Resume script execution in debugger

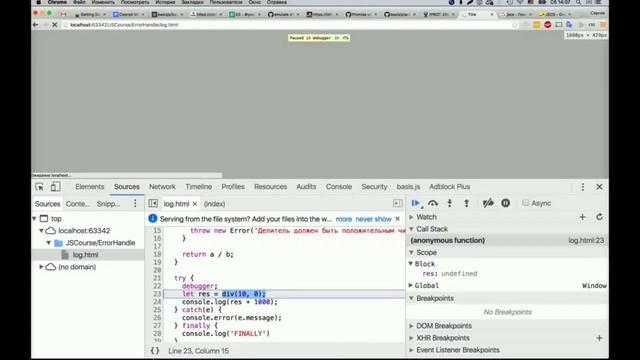pos(416,203)
